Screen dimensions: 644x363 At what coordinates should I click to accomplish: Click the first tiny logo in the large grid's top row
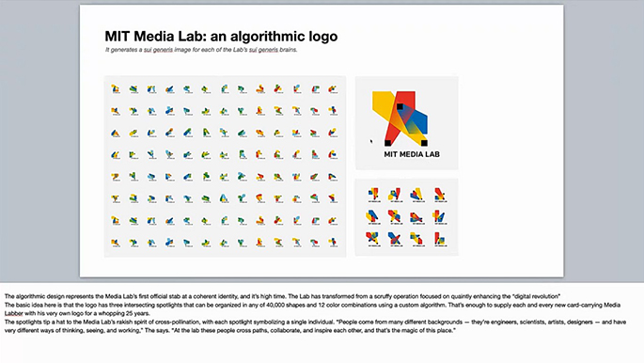pyautogui.click(x=116, y=88)
